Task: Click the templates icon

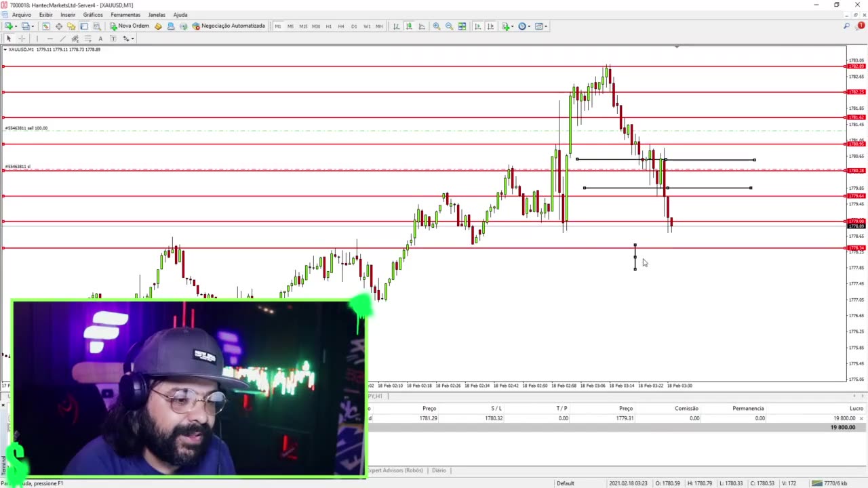Action: [539, 26]
